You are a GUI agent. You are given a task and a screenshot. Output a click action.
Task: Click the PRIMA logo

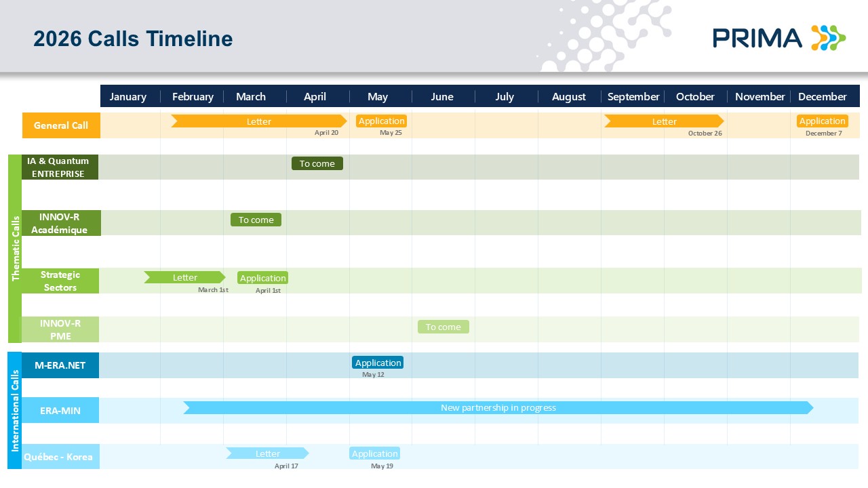coord(778,38)
